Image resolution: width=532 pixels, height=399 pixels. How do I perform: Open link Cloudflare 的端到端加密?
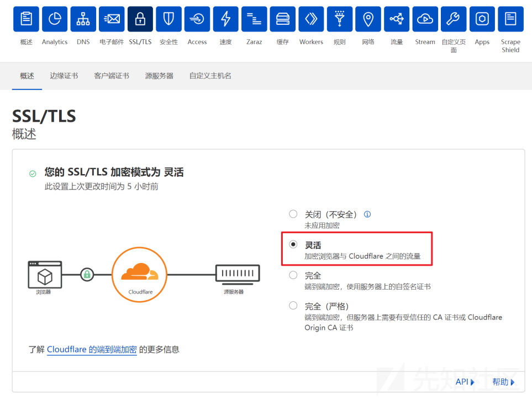[92, 349]
